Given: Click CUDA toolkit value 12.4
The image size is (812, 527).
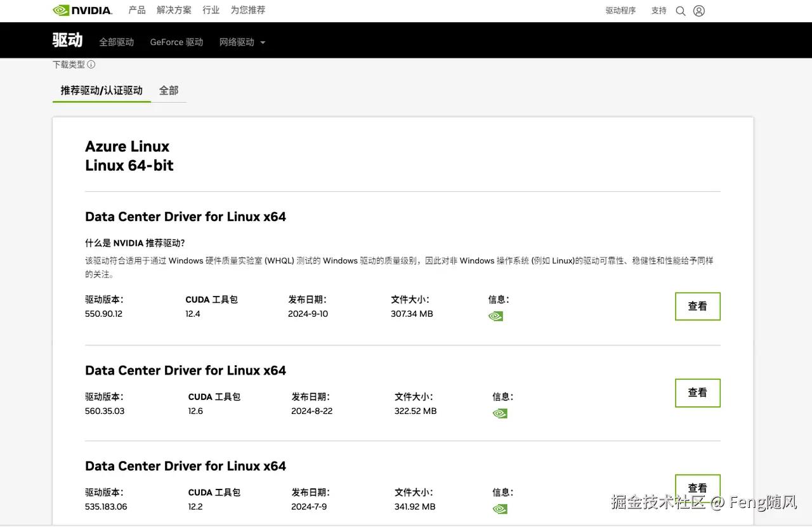Looking at the screenshot, I should [193, 314].
